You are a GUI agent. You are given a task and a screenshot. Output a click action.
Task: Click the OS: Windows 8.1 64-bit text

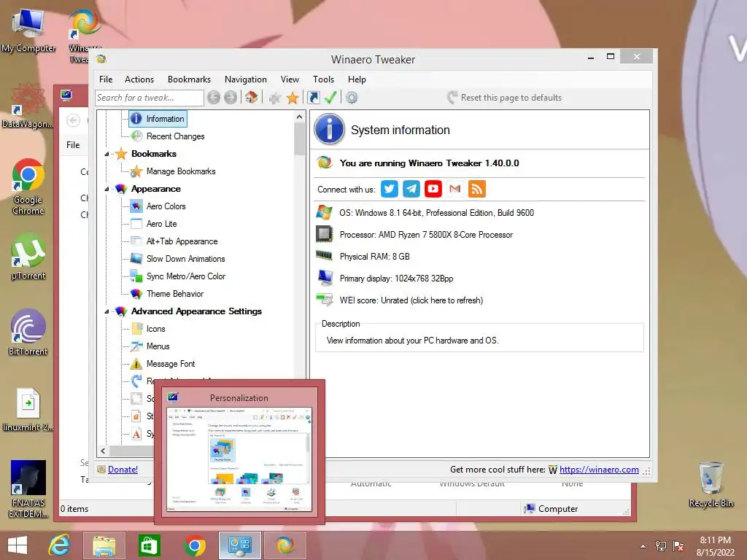[x=436, y=213]
